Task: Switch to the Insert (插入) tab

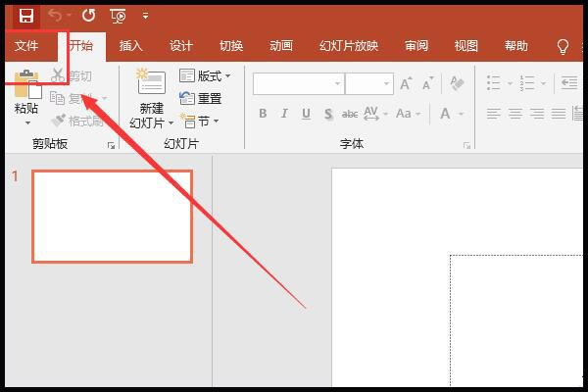Action: tap(130, 46)
